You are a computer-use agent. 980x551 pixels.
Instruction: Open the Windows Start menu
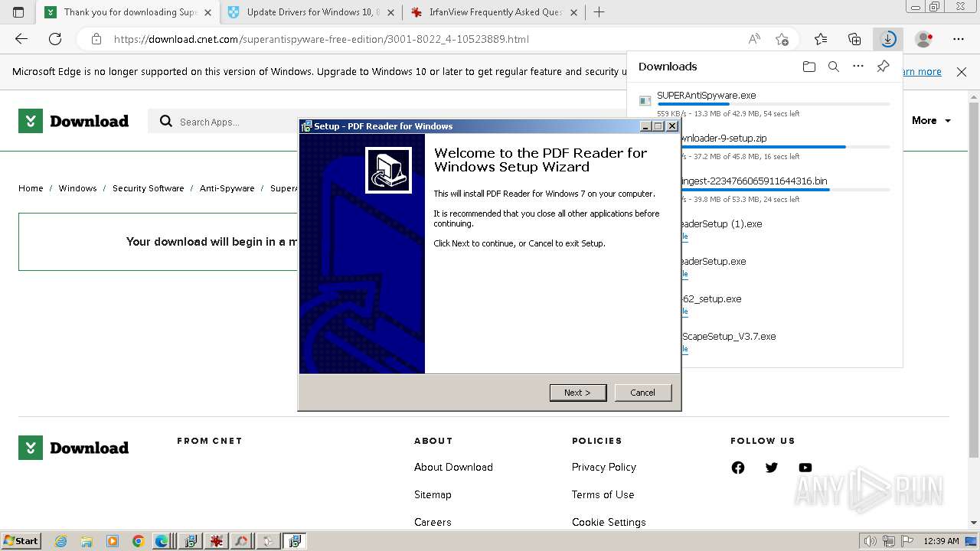click(x=21, y=540)
